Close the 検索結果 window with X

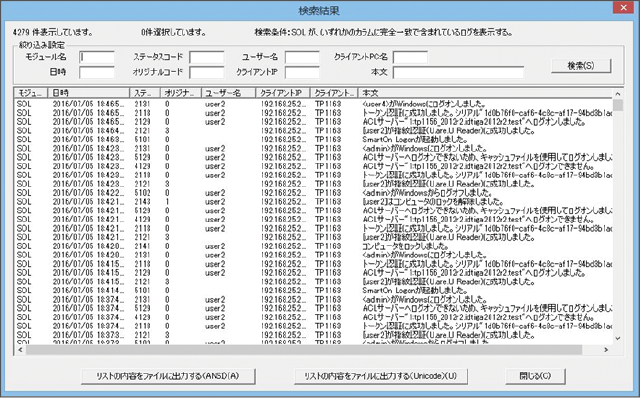(x=624, y=8)
